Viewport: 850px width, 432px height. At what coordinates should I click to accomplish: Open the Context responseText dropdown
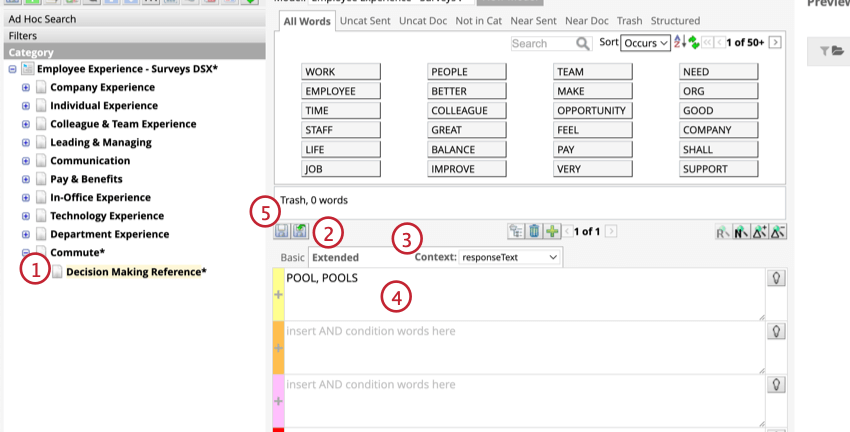click(x=509, y=257)
